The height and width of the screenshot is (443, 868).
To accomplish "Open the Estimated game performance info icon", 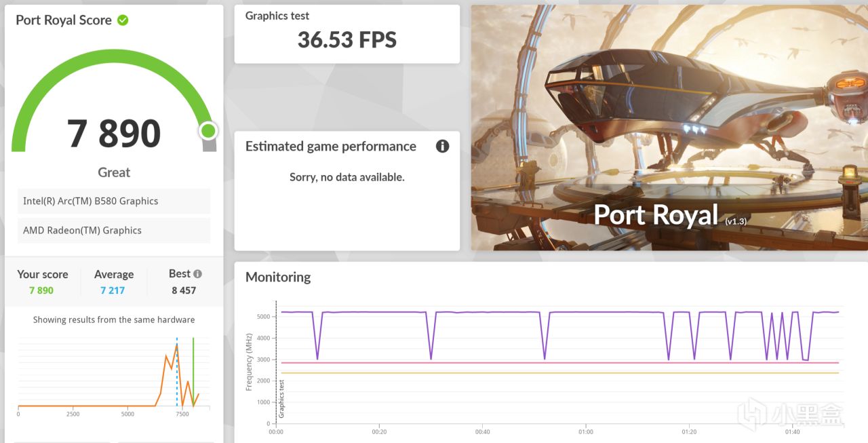I will point(443,146).
